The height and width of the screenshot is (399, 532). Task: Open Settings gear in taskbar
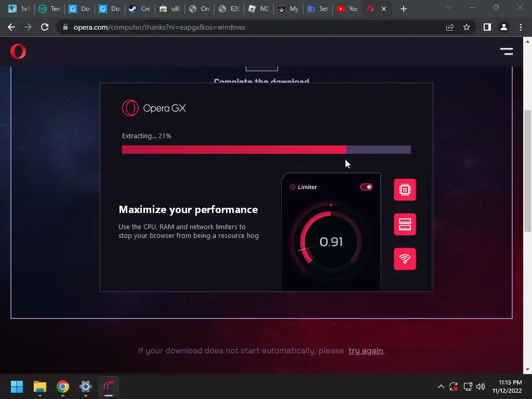[x=86, y=387]
